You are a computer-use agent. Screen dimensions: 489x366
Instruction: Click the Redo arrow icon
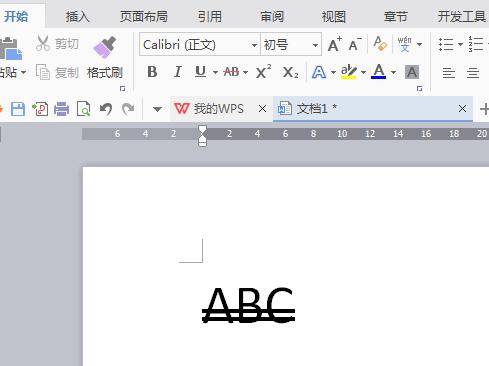[128, 109]
